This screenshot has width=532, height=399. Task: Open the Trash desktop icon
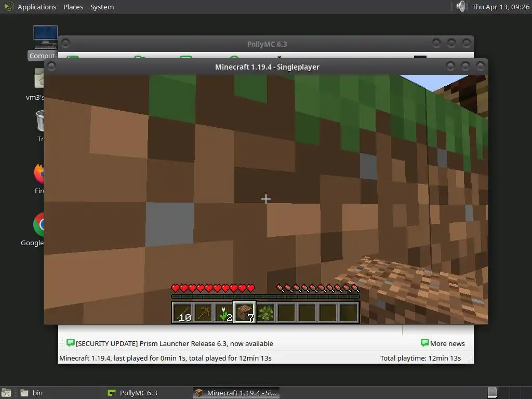click(x=40, y=126)
